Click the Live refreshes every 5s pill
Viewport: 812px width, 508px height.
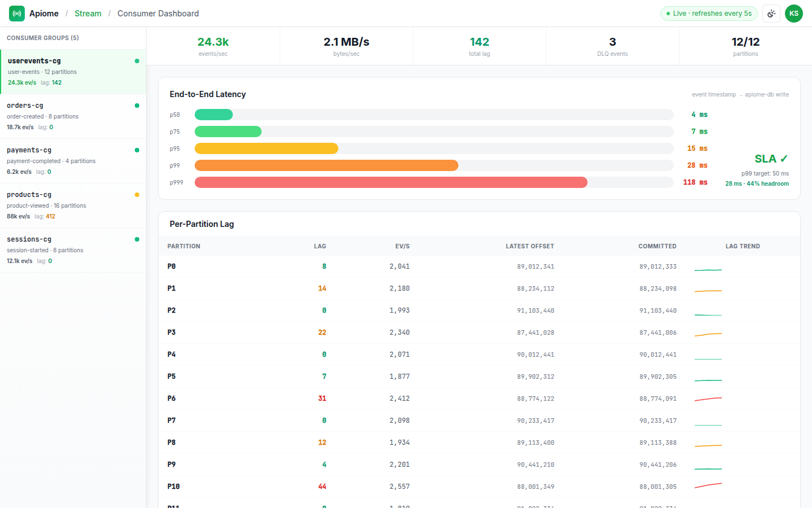pos(709,14)
